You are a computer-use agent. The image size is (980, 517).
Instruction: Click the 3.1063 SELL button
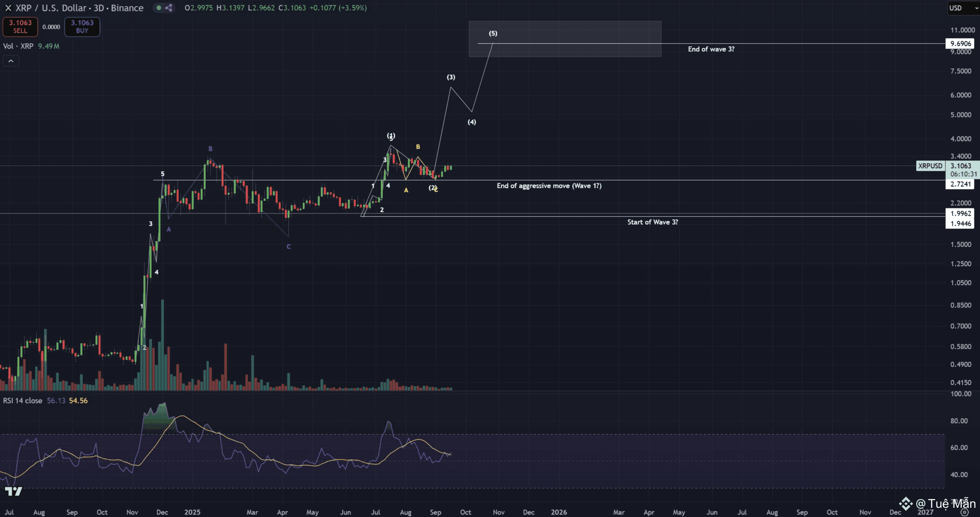pos(20,27)
